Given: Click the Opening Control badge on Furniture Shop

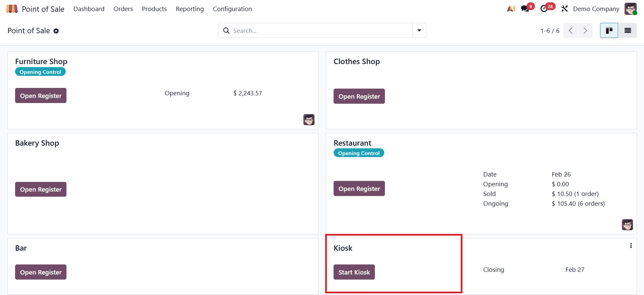Looking at the screenshot, I should (40, 71).
